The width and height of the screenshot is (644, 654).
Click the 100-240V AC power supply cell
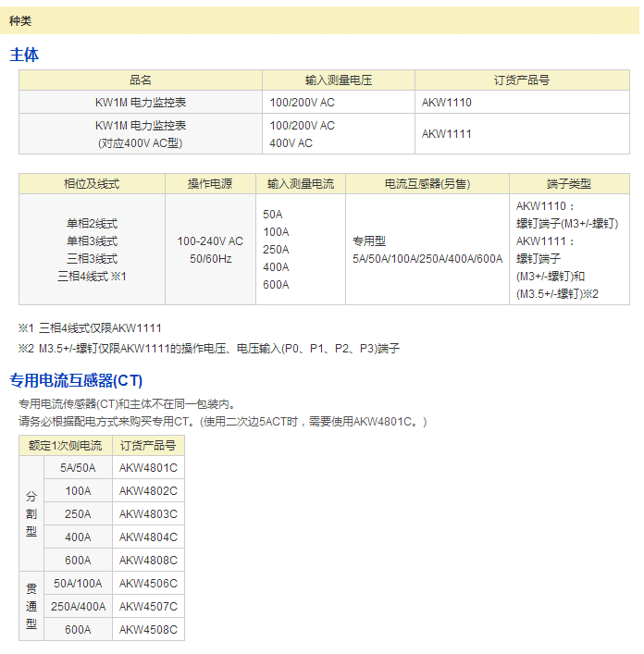point(210,241)
